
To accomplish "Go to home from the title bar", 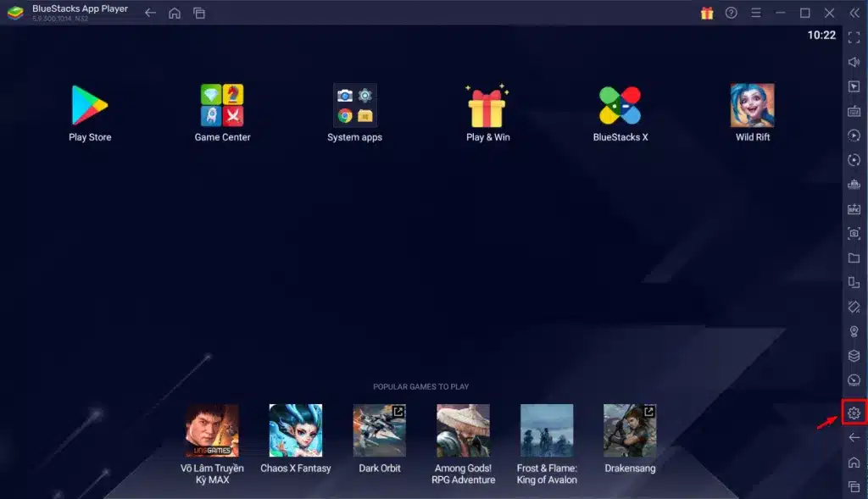I will tap(175, 13).
